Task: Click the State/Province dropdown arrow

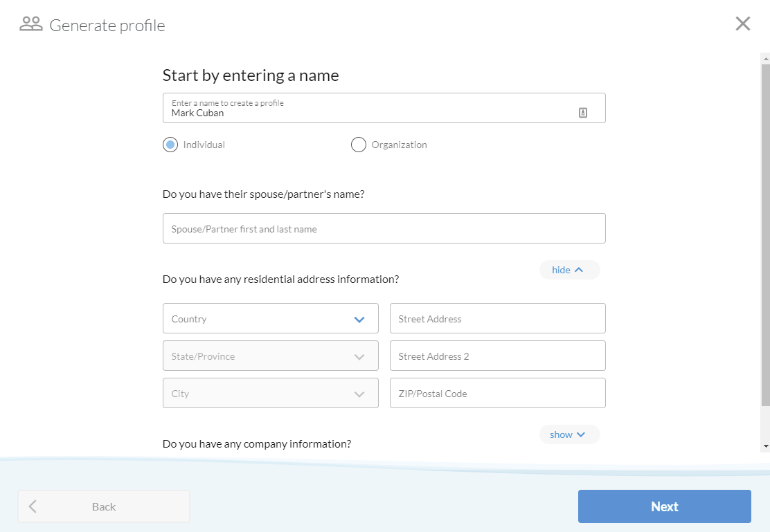Action: [x=359, y=356]
